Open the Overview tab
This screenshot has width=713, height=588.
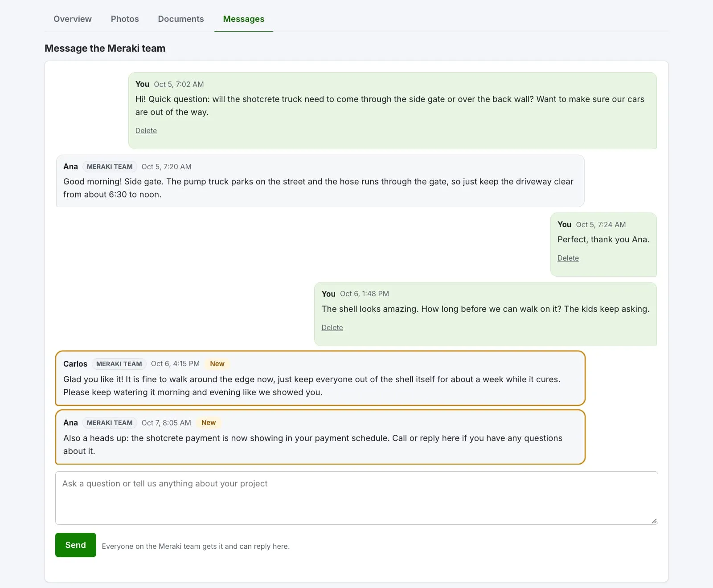(x=72, y=19)
